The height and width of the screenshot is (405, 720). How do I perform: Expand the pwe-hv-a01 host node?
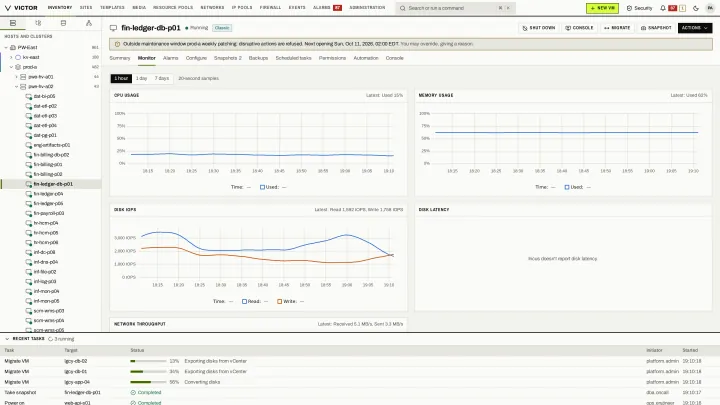point(16,77)
